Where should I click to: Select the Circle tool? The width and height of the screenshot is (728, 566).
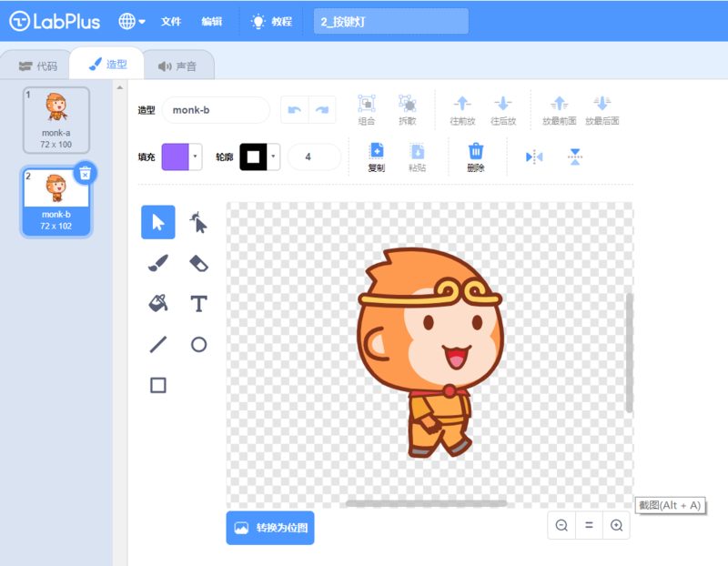pos(198,345)
